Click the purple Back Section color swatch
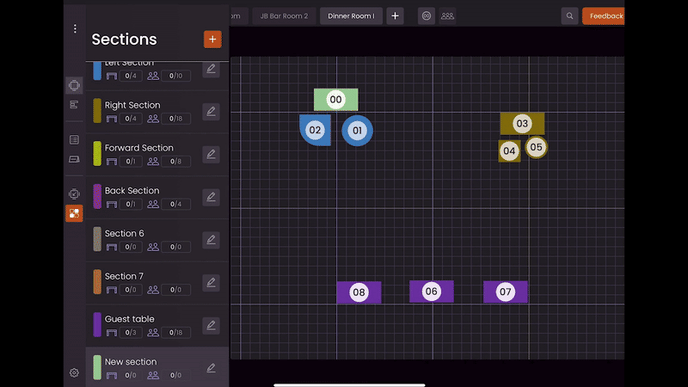 click(x=97, y=197)
